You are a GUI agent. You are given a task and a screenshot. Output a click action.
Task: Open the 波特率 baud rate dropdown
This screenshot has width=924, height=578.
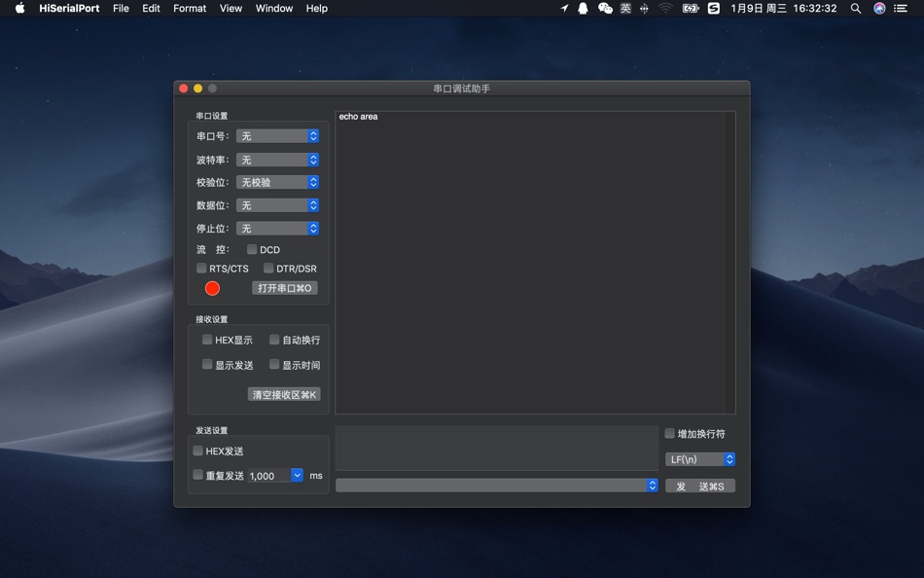coord(277,160)
